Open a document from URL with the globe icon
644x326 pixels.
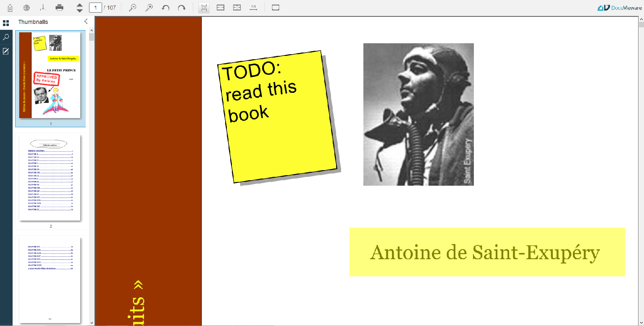pyautogui.click(x=26, y=8)
